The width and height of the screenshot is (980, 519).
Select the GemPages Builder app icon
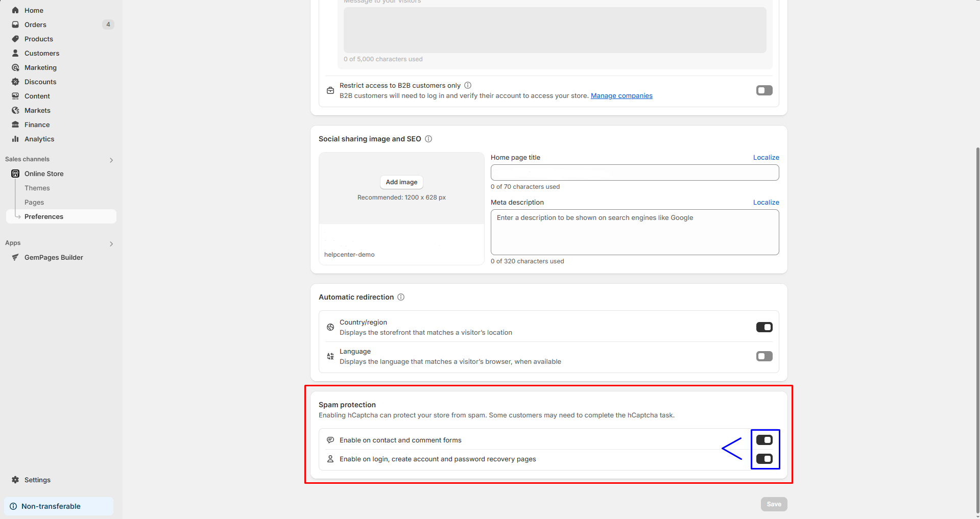(15, 257)
